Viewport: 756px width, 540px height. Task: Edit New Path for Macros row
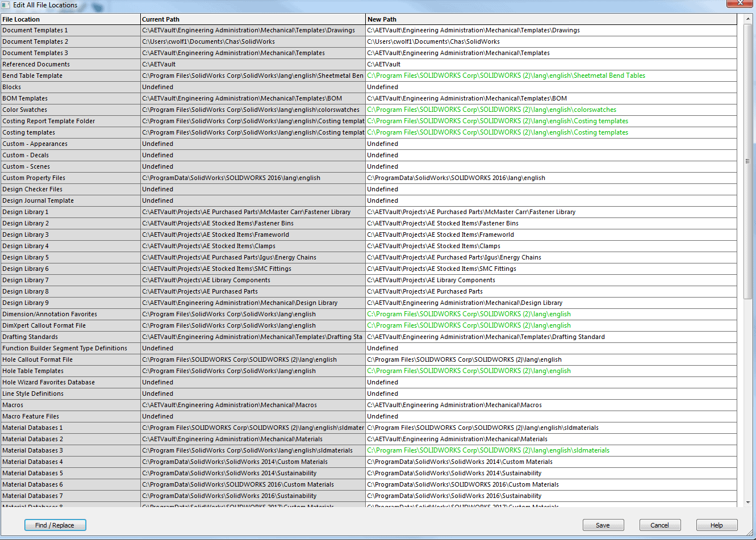[x=551, y=405]
